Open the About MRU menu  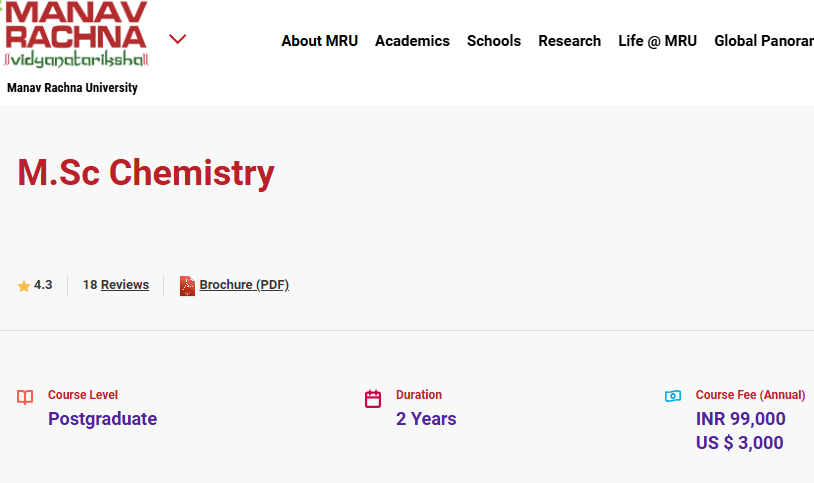(319, 41)
